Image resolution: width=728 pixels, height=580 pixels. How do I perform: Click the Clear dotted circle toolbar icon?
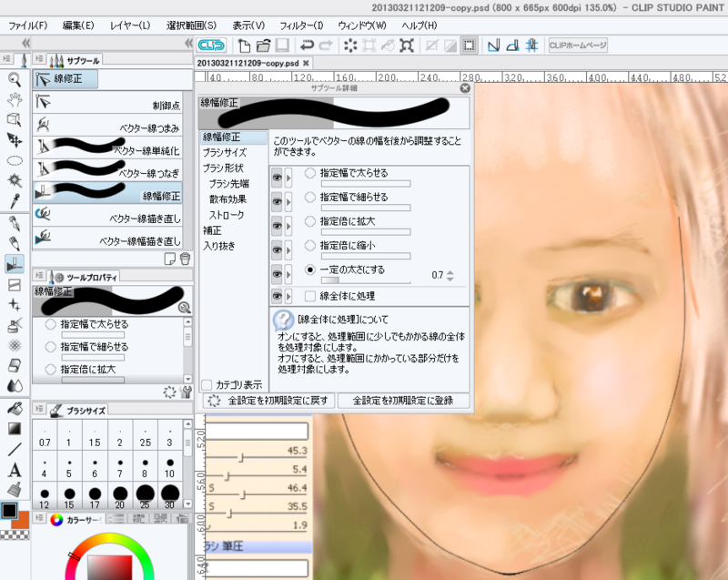point(350,45)
